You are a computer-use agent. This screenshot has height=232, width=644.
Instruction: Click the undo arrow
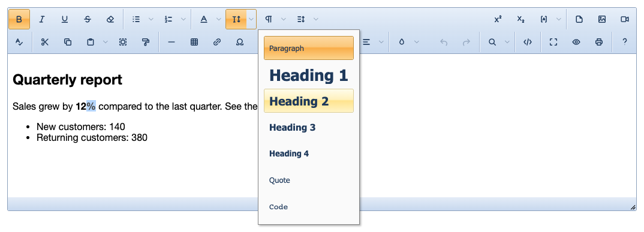coord(444,42)
